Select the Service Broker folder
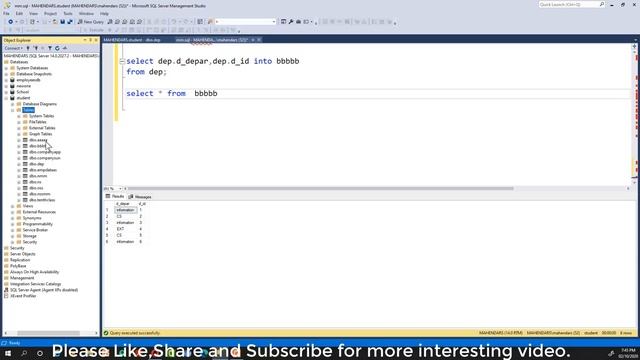640x360 pixels. tap(35, 230)
